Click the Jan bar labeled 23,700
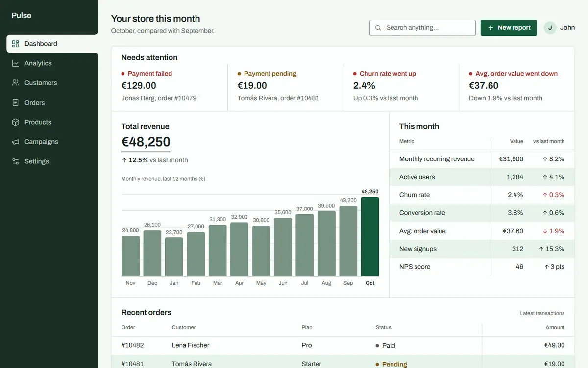The image size is (588, 368). point(174,257)
